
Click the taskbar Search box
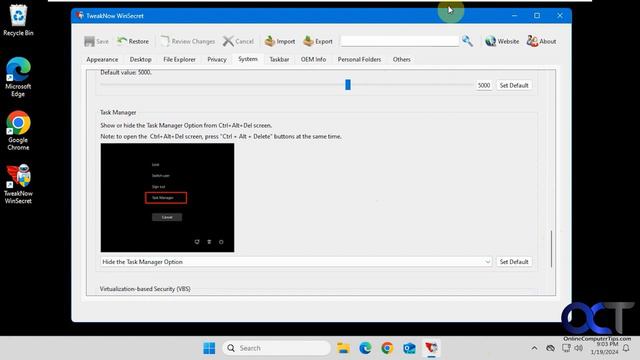(276, 348)
